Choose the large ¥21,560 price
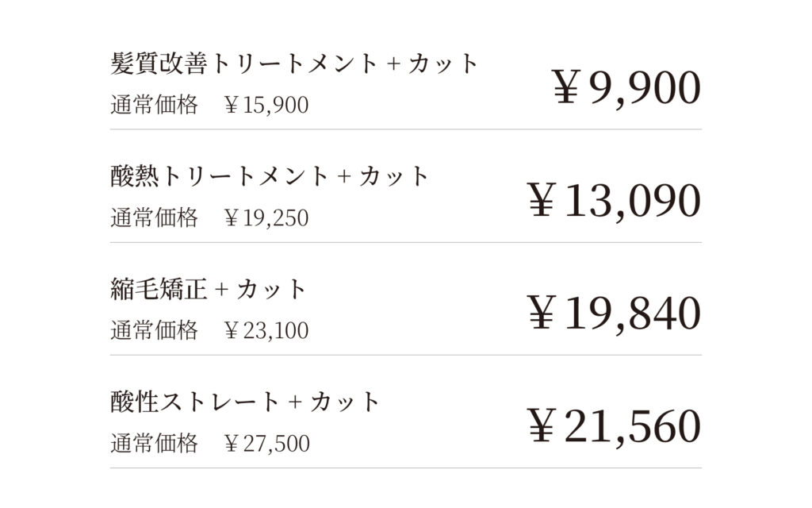812x508 pixels. coord(614,426)
